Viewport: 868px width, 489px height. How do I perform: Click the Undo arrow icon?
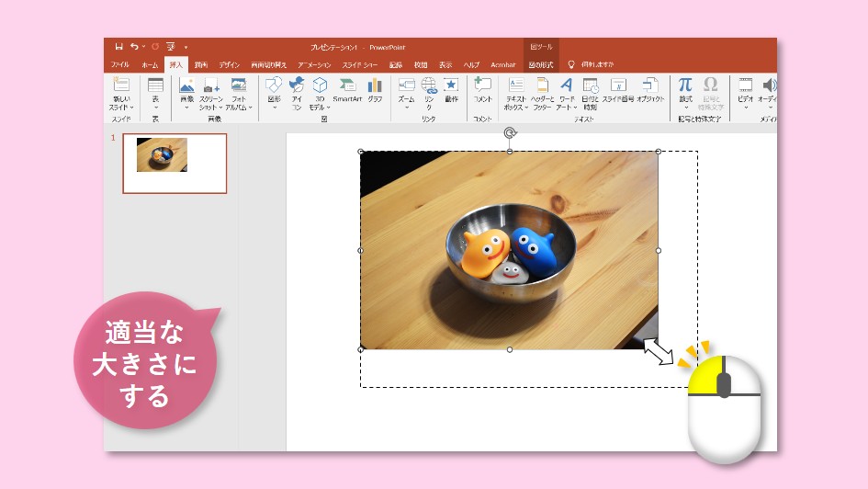coord(134,47)
